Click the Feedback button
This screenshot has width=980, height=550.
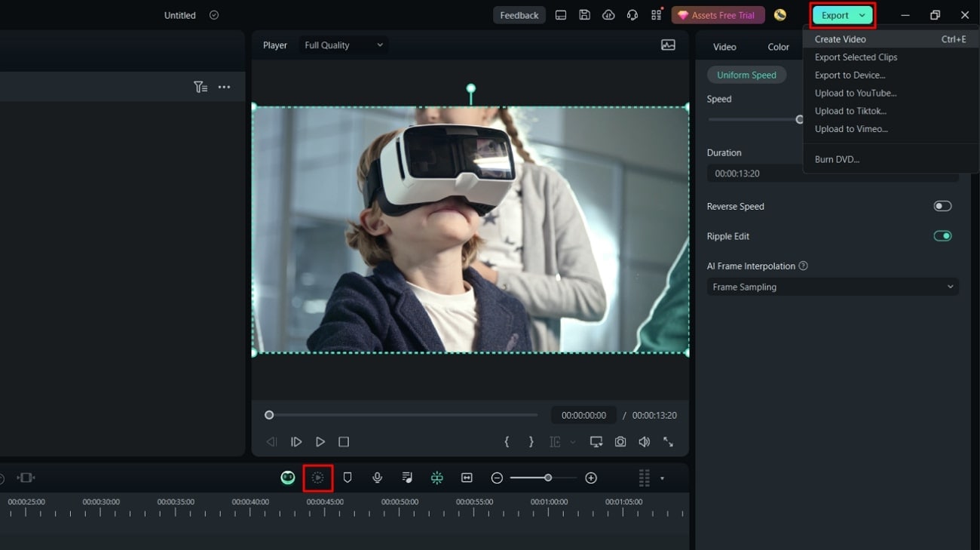(519, 15)
